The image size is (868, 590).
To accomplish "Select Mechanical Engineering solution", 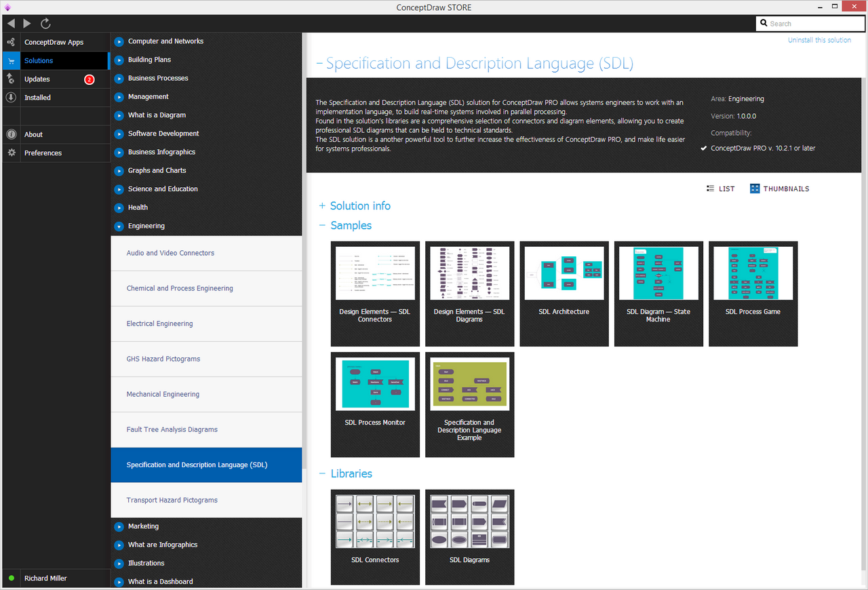I will (x=206, y=394).
